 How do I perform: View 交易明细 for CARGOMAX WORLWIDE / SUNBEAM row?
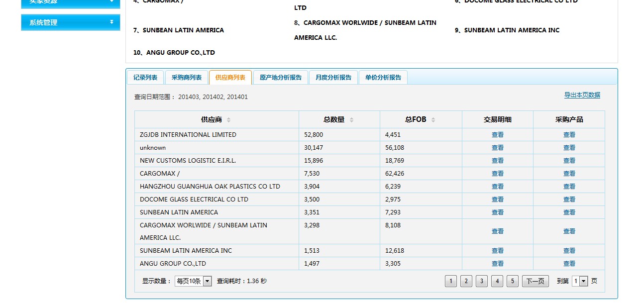coord(498,231)
